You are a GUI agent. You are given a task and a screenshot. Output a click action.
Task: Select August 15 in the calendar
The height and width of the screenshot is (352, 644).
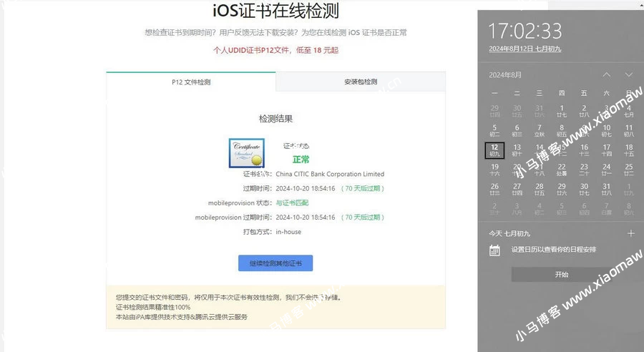(x=562, y=150)
